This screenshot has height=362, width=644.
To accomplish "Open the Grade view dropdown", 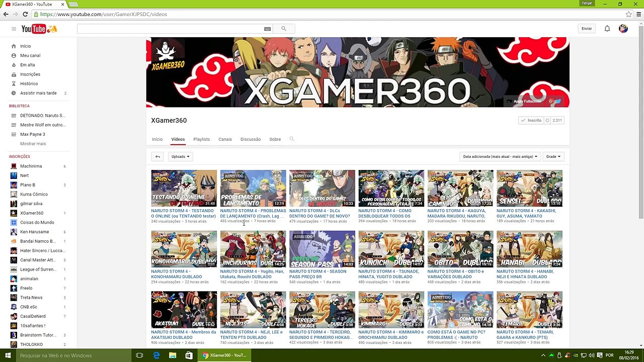I will coord(553,156).
